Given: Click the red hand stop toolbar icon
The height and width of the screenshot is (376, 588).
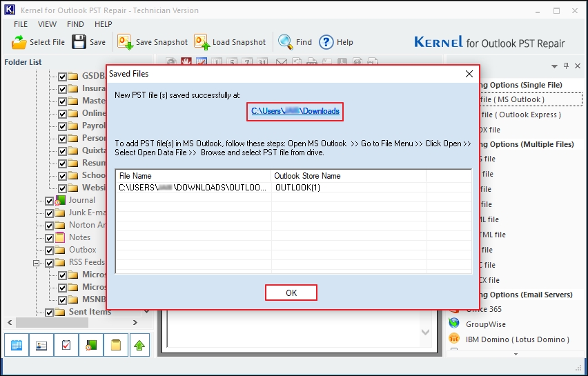Looking at the screenshot, I should point(186,61).
